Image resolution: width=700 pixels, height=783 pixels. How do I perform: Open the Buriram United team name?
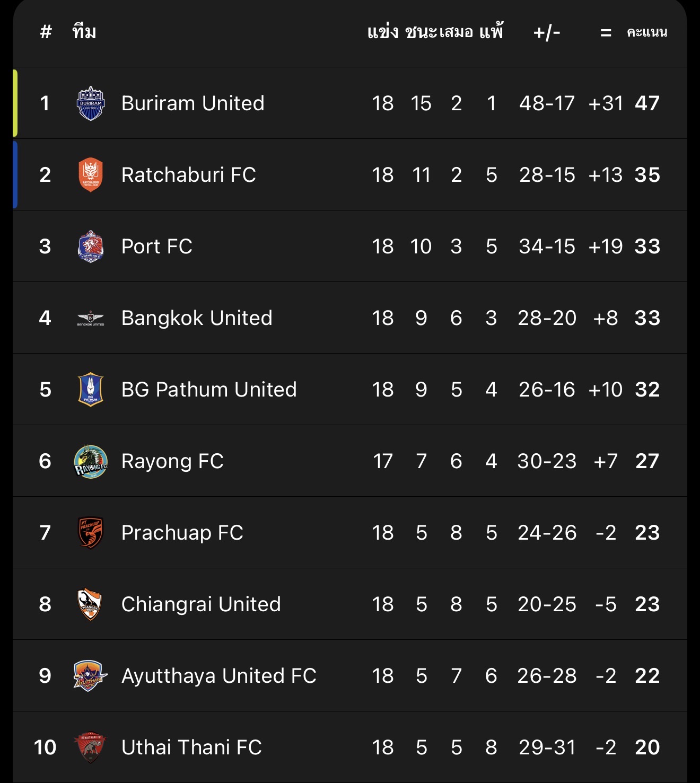pos(192,103)
